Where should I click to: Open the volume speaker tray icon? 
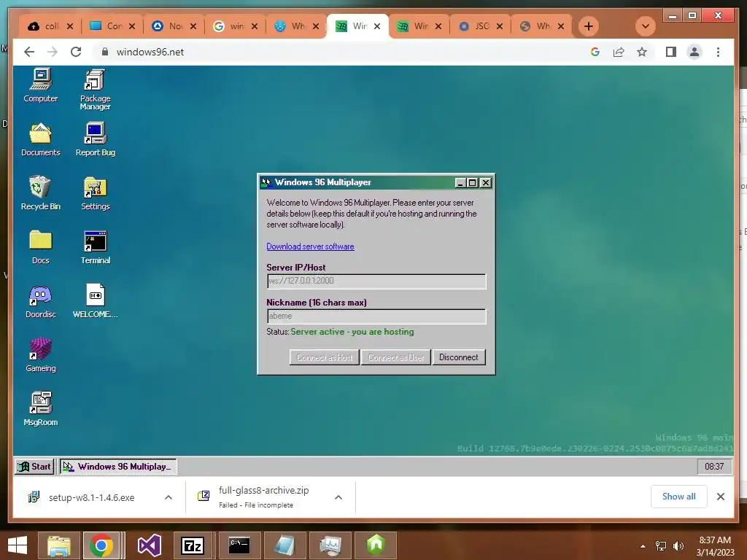point(678,546)
